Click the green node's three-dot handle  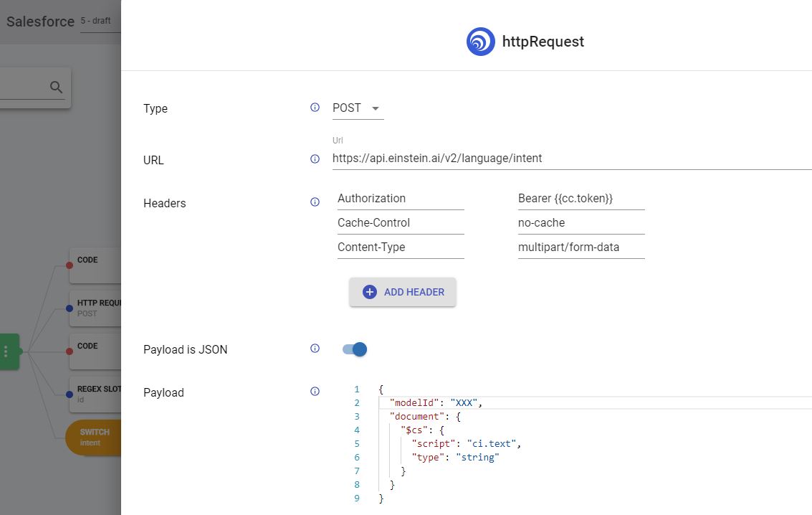tap(6, 351)
